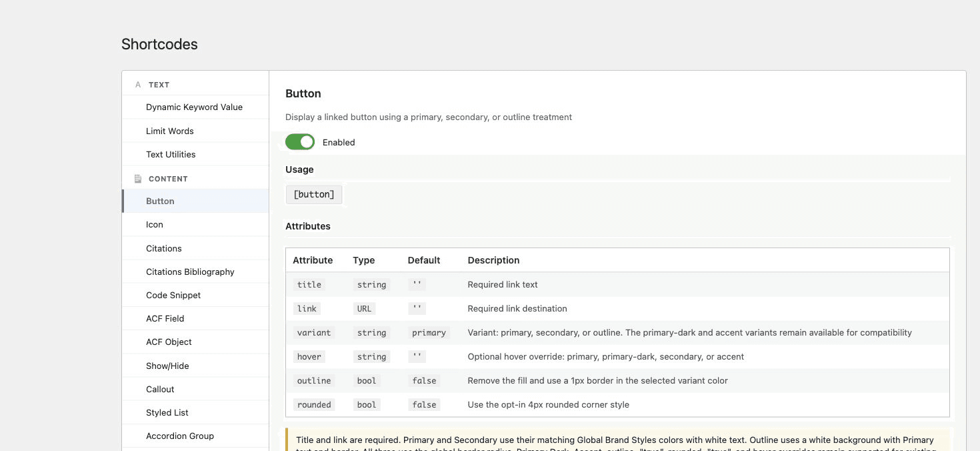The width and height of the screenshot is (980, 451).
Task: Toggle the Enabled switch for Button shortcode
Action: coord(300,142)
